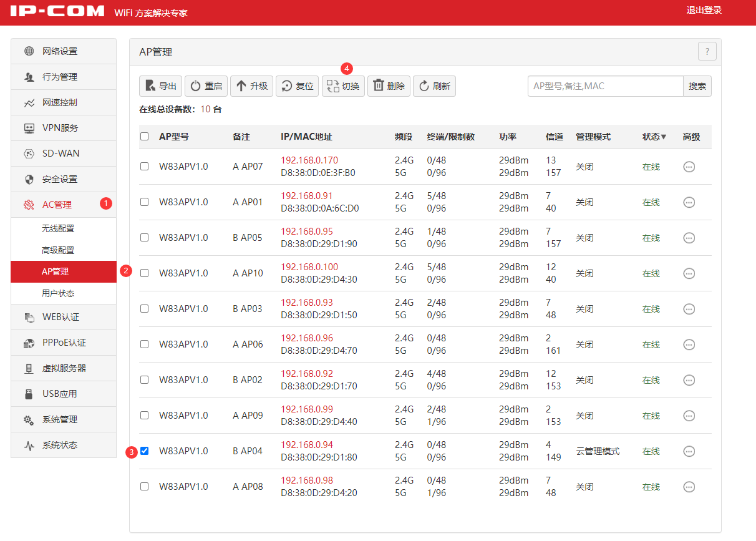Click the SD-WAN icon in sidebar

click(x=29, y=154)
